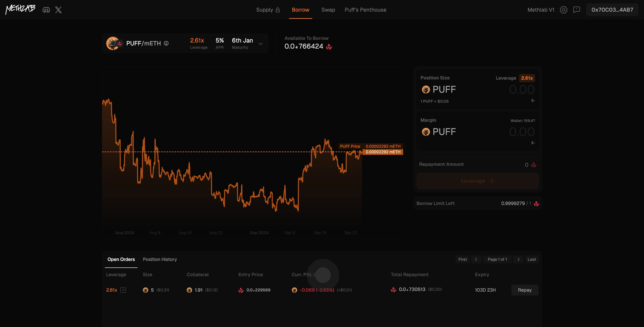Screen dimensions: 644x327
Task: Open Puff's Penthouse page
Action: [365, 10]
